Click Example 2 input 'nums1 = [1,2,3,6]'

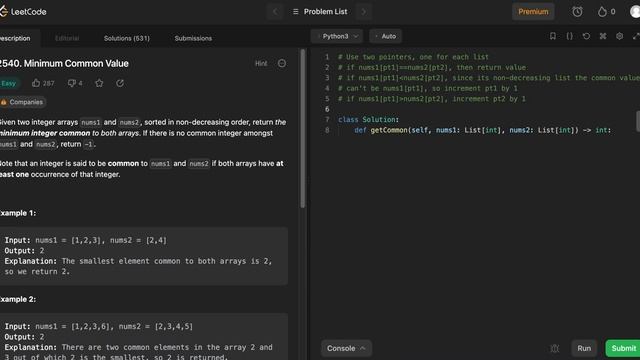pos(73,327)
